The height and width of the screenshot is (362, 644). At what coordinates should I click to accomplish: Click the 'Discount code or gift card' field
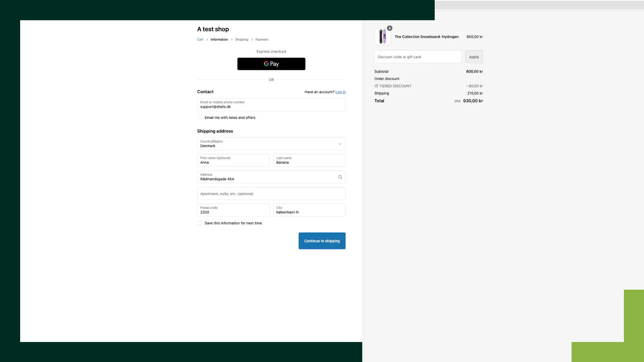418,57
